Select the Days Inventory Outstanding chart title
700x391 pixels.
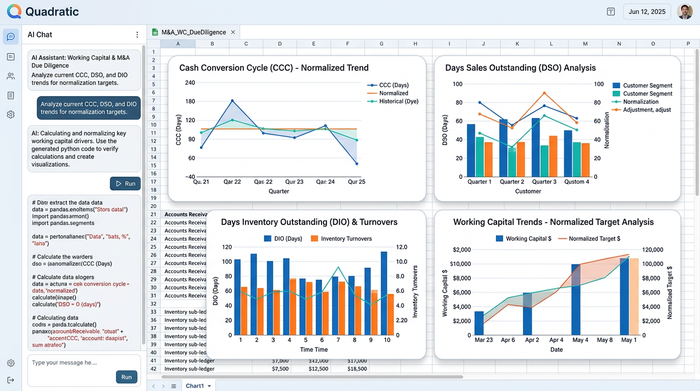[x=309, y=222]
